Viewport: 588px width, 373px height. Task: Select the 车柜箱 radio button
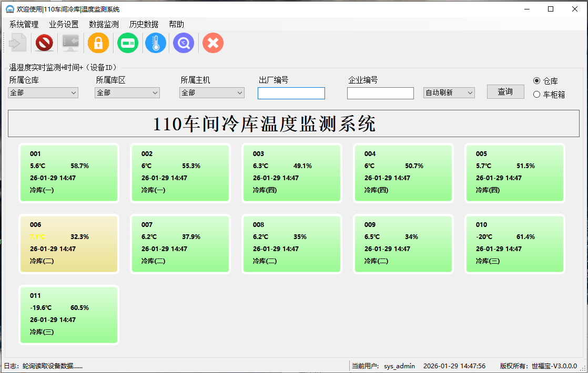(x=536, y=95)
